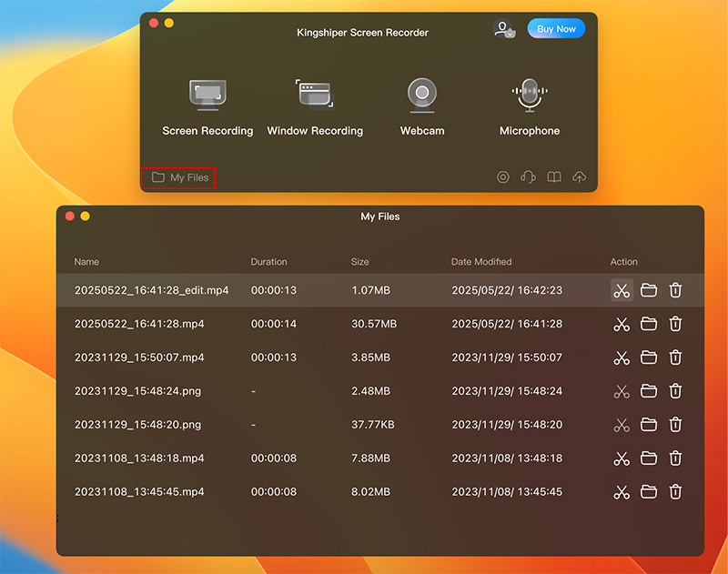Choose Window Recording mode
The height and width of the screenshot is (574, 728).
pos(315,107)
